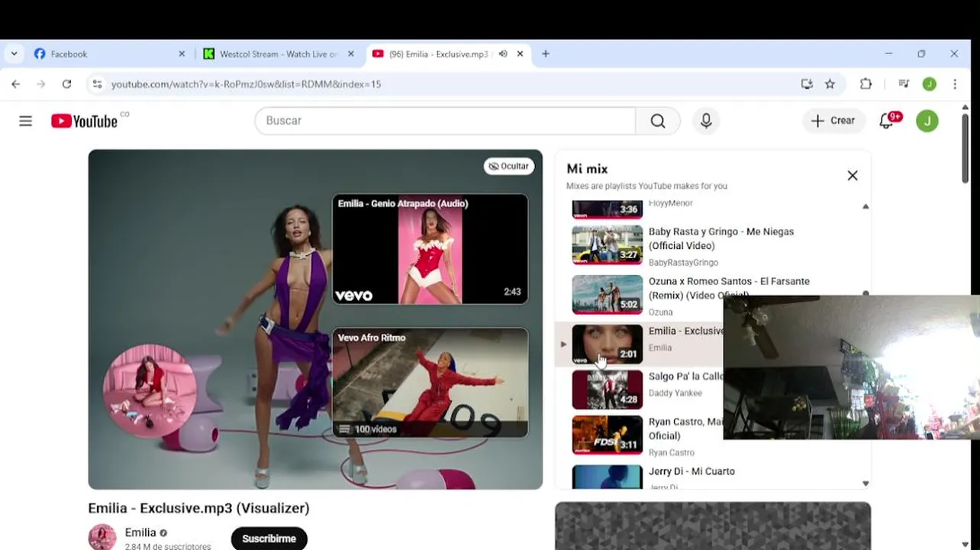Open the Salgo Pa' la Calle thumbnail 4:28
Screen dimensions: 980x550
click(608, 390)
